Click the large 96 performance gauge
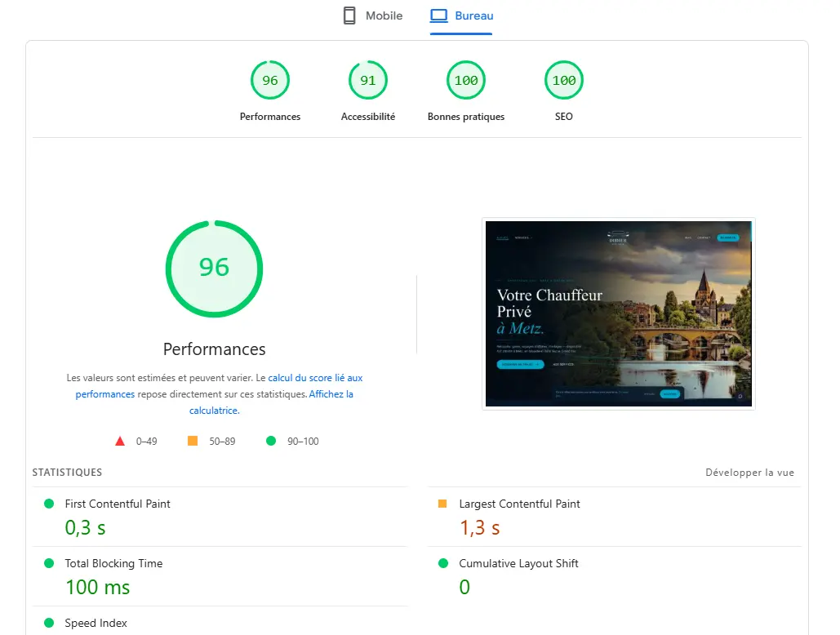Image resolution: width=840 pixels, height=635 pixels. tap(214, 269)
